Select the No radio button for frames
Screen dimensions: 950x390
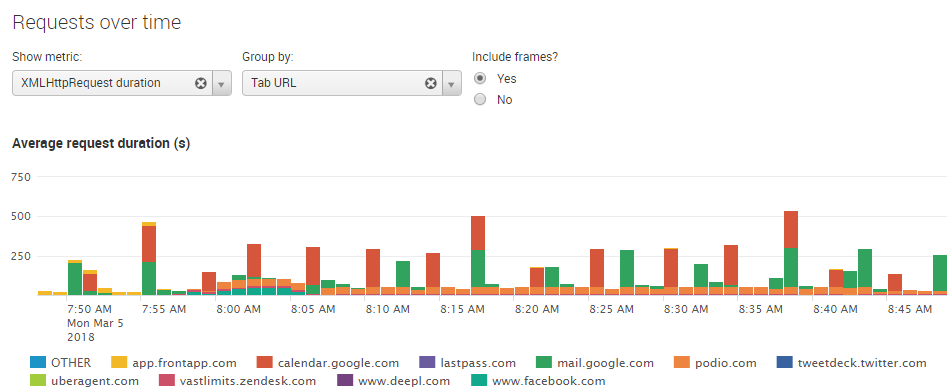pyautogui.click(x=480, y=100)
